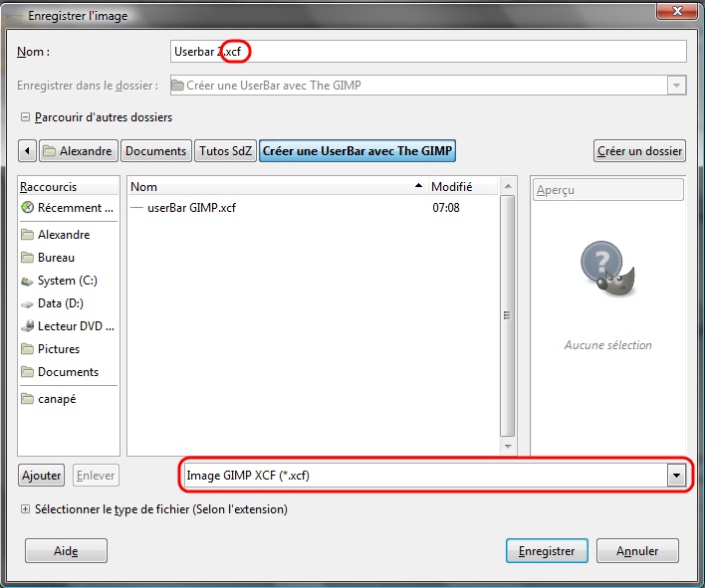Click the file list scrollbar down arrow

(x=508, y=446)
